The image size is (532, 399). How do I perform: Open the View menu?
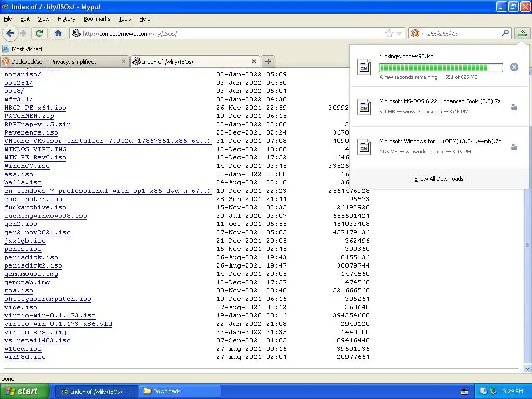pos(44,19)
